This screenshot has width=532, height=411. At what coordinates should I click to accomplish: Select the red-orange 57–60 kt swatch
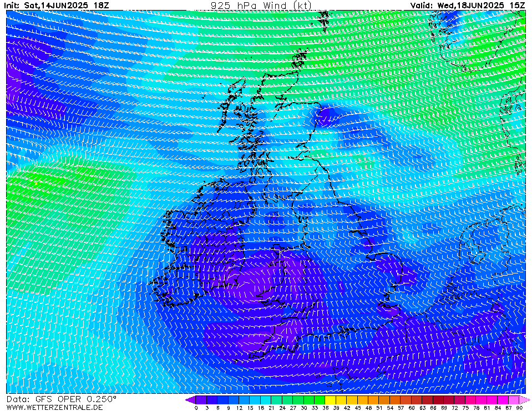(406, 400)
